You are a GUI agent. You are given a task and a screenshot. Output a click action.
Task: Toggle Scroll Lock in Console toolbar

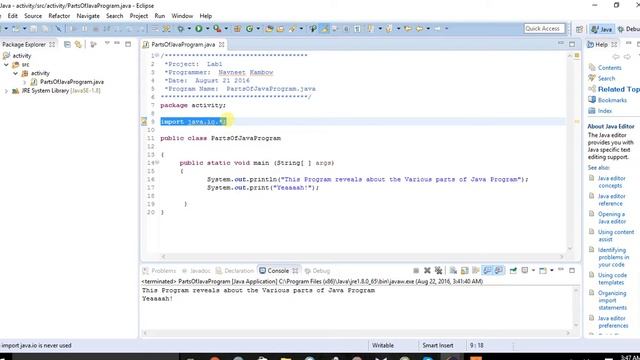[x=464, y=270]
